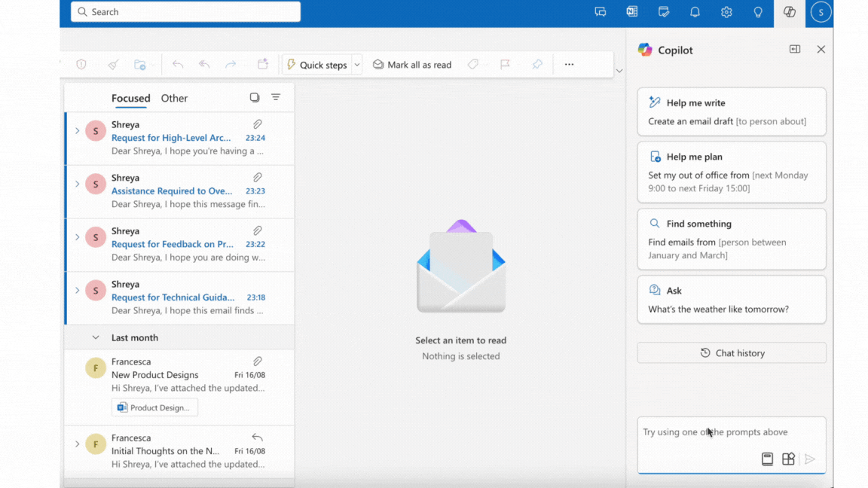Open the Copilot plugins grid icon
Image resolution: width=868 pixels, height=488 pixels.
pyautogui.click(x=788, y=459)
